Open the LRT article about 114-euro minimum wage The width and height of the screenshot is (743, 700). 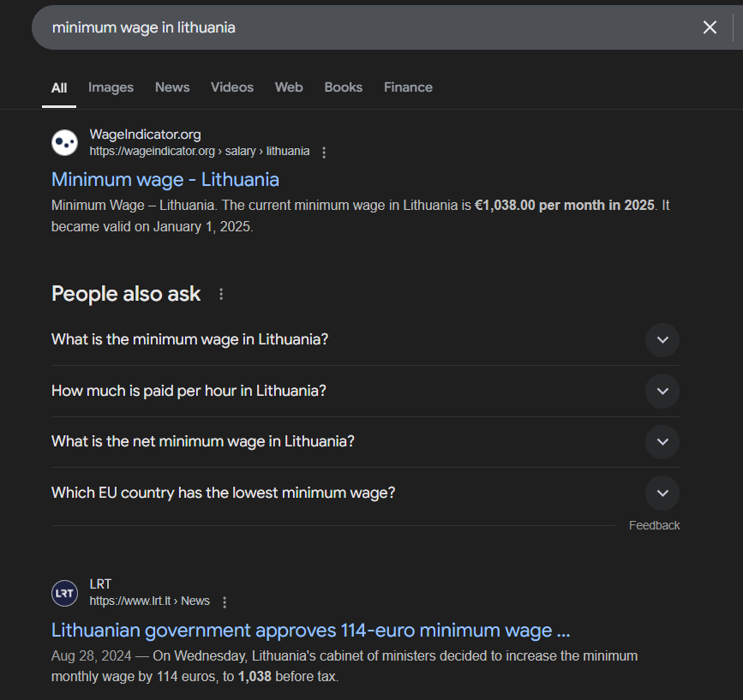coord(310,631)
